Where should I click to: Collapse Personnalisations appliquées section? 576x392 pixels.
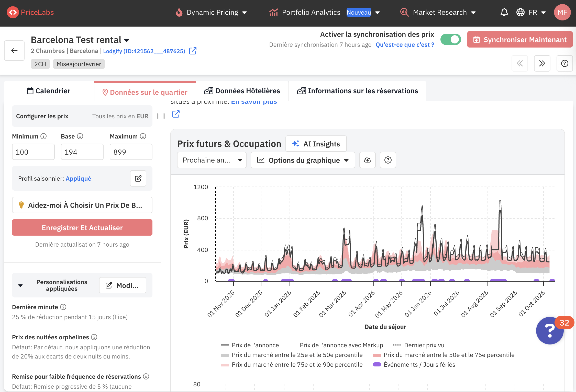(20, 285)
